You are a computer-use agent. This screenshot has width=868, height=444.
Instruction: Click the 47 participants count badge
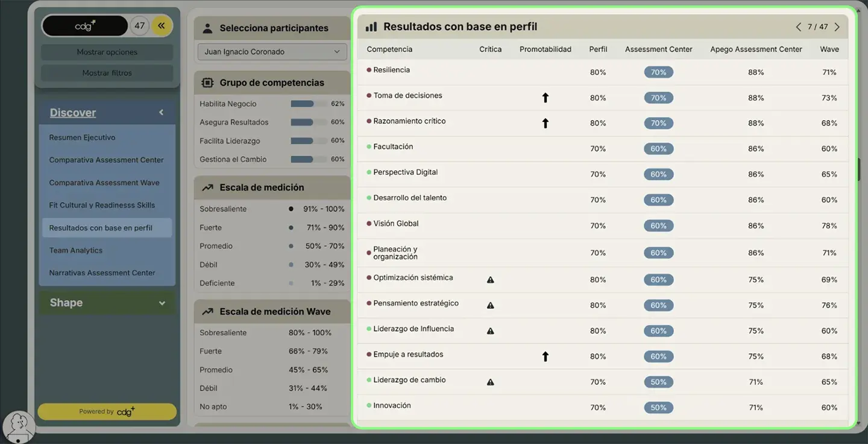[x=140, y=26]
